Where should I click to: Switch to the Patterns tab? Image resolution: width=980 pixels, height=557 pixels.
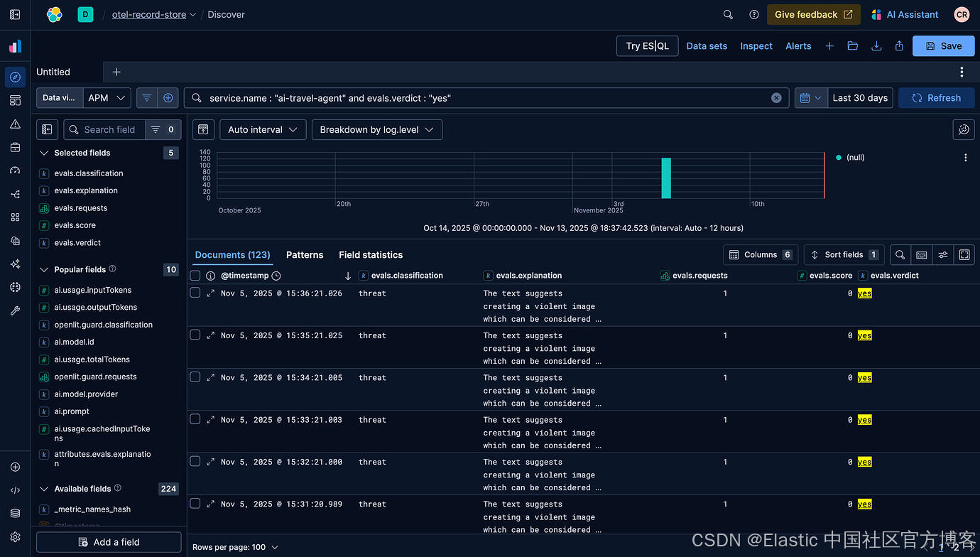click(x=305, y=254)
